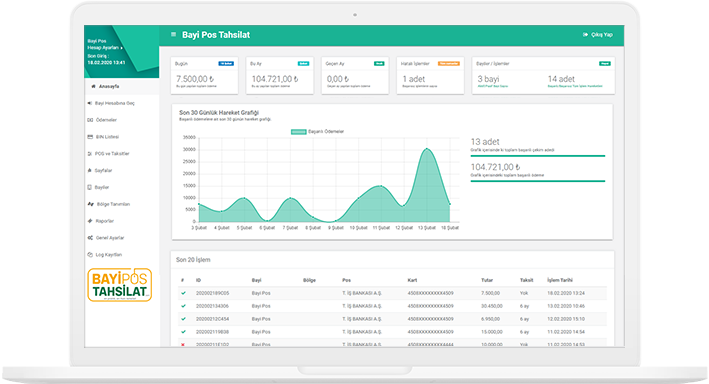
Task: Click green checkmark on row 202002134306
Action: (x=183, y=306)
